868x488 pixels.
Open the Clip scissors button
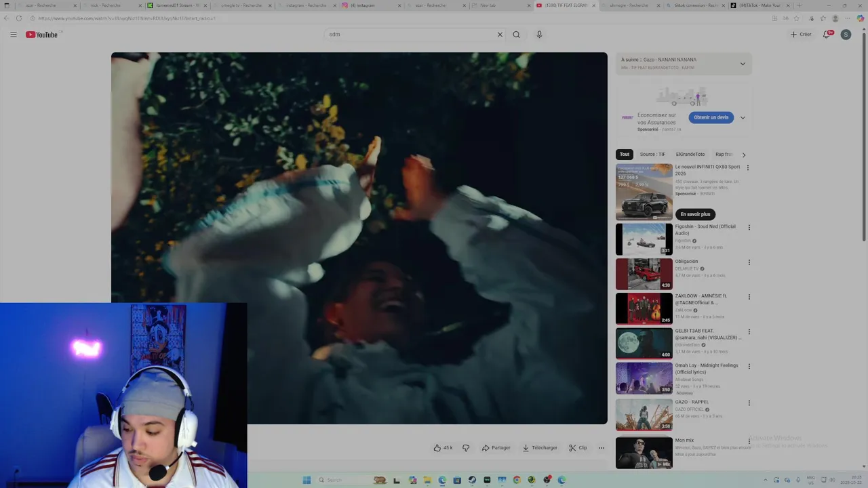[x=578, y=448]
